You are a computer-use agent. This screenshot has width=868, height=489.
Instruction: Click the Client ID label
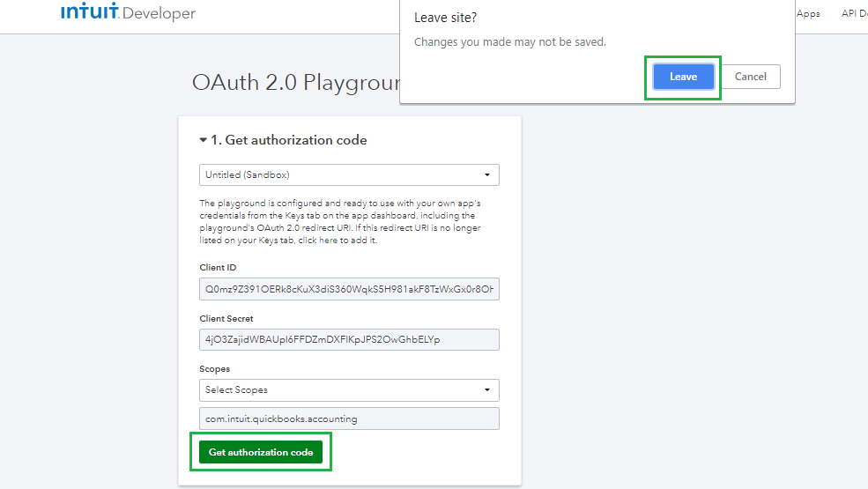pyautogui.click(x=219, y=268)
